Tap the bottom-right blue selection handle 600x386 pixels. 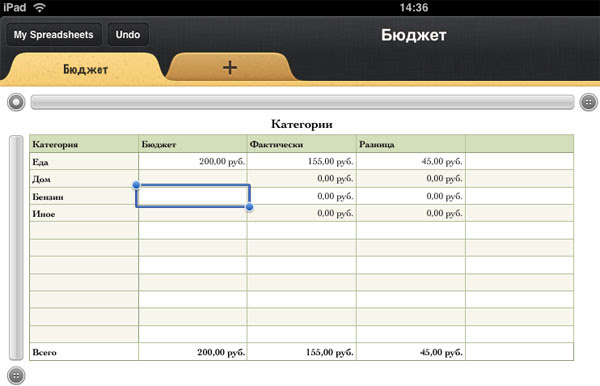[x=249, y=207]
